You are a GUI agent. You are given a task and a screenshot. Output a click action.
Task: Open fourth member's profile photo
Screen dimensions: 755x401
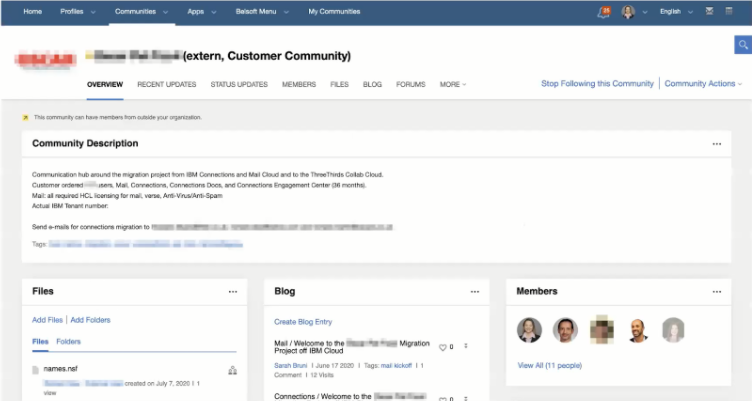(638, 330)
